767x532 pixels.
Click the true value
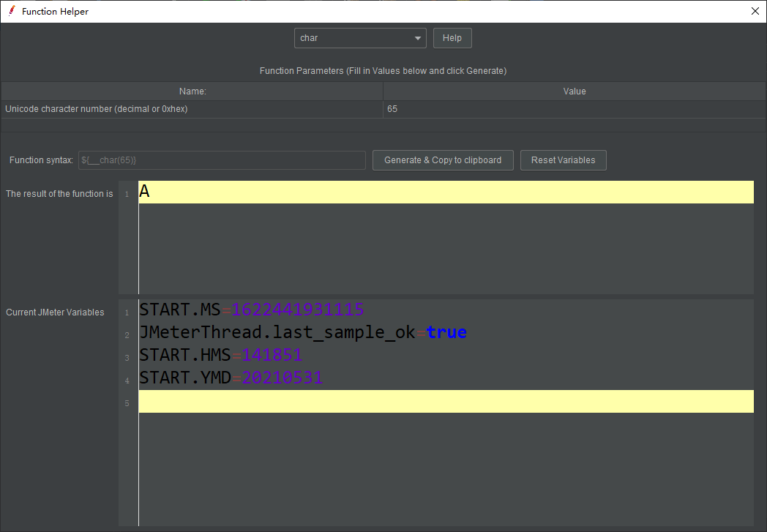tap(446, 332)
